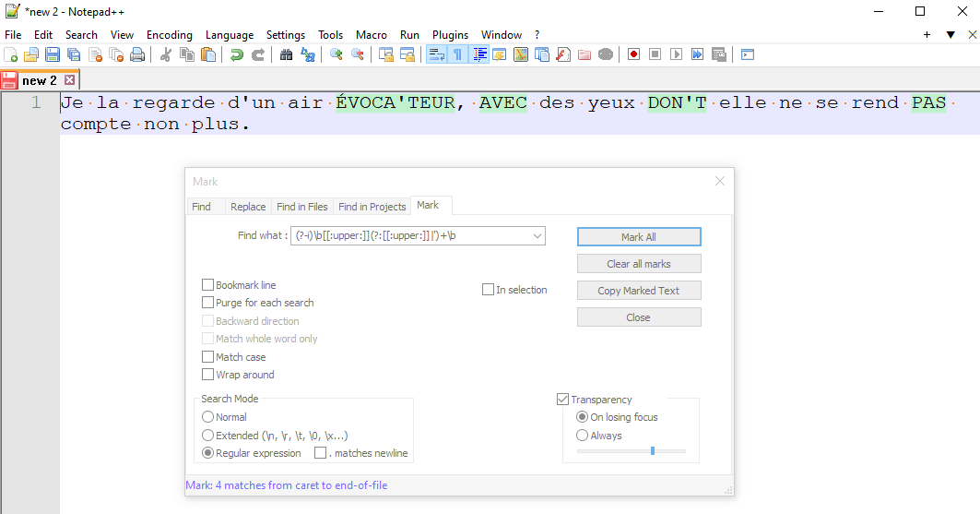Screen dimensions: 980x514
Task: Click the Close All toolbar icon
Action: click(116, 55)
